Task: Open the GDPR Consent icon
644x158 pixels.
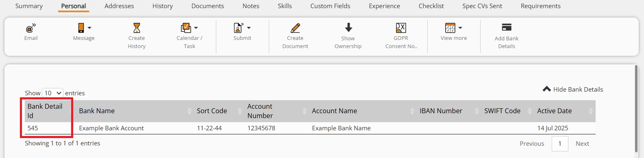Action: pyautogui.click(x=401, y=28)
